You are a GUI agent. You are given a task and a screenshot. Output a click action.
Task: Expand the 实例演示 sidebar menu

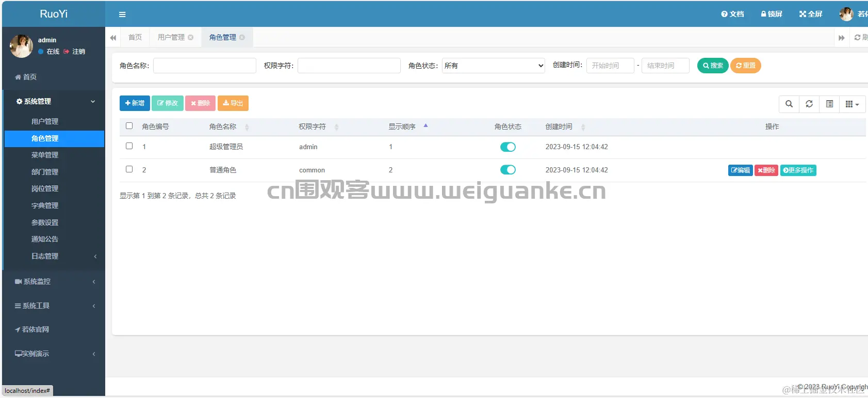pyautogui.click(x=54, y=354)
